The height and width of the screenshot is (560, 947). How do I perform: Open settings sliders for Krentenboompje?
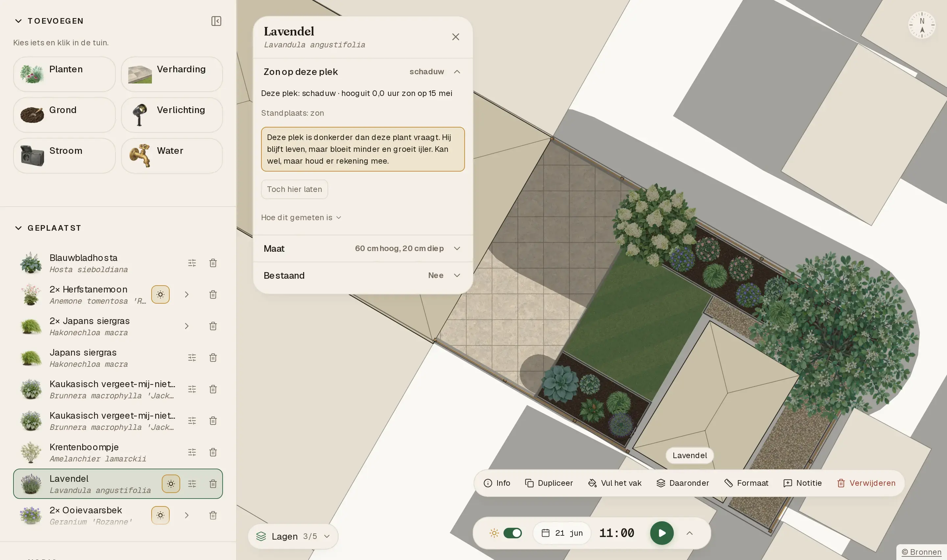point(192,452)
